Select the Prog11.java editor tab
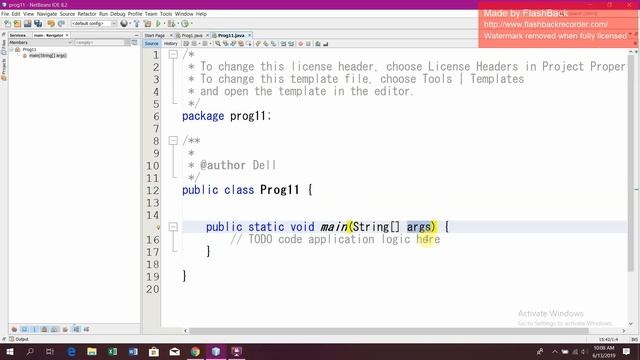This screenshot has height=360, width=640. (x=231, y=36)
